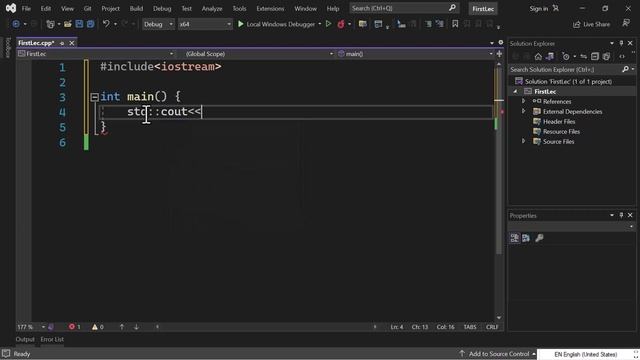This screenshot has height=360, width=640.
Task: Click Collapse All icon in Solution Explorer
Action: pos(595,56)
